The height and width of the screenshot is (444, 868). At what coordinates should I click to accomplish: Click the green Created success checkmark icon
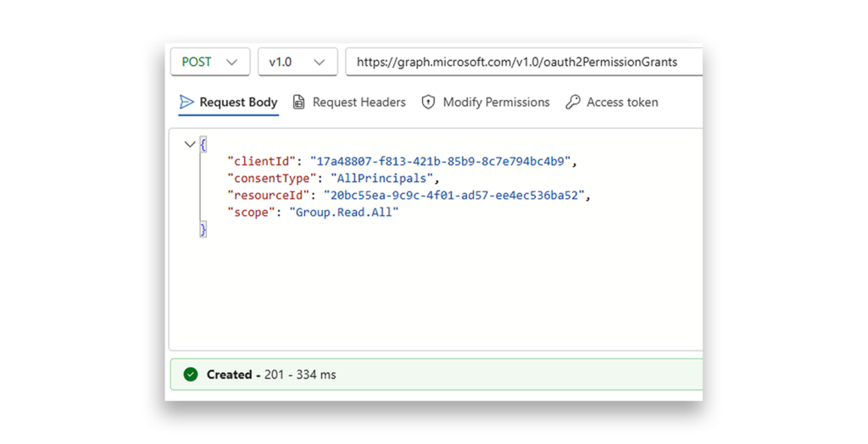[x=191, y=375]
